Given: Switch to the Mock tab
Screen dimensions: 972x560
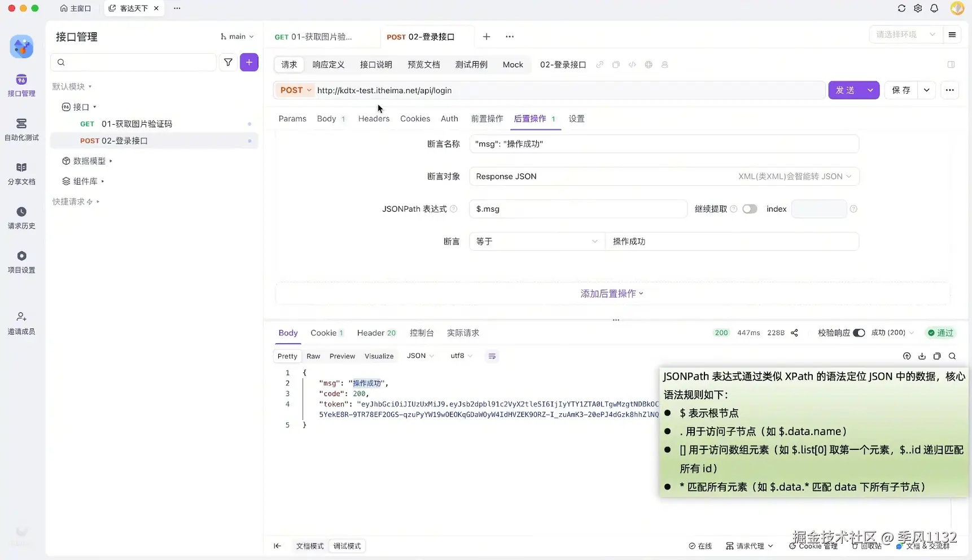Looking at the screenshot, I should [x=513, y=64].
